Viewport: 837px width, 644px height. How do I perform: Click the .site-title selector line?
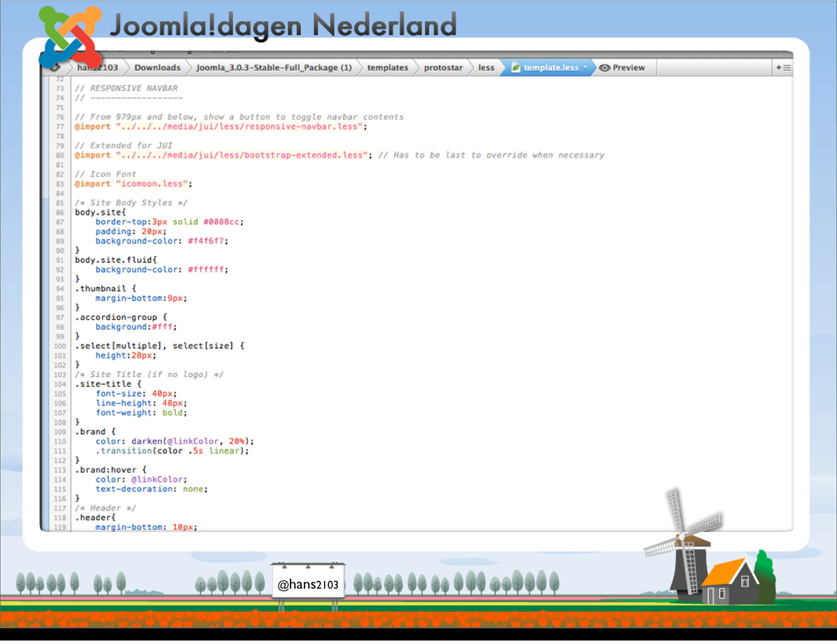108,384
